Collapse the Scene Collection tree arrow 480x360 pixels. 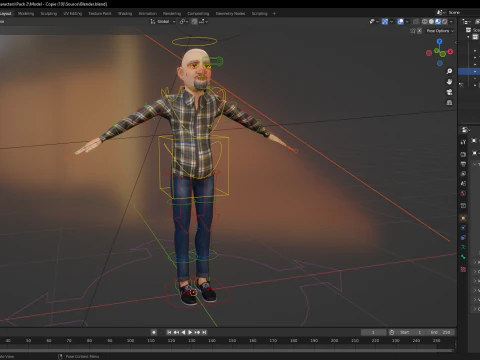point(469,37)
